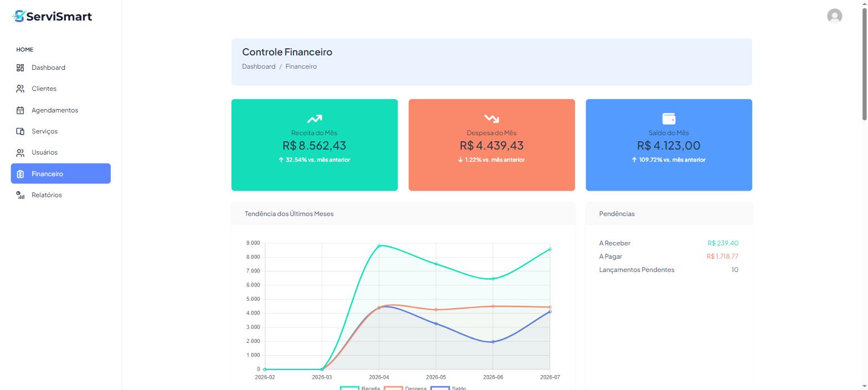Toggle Receita series in chart legend

(x=360, y=388)
